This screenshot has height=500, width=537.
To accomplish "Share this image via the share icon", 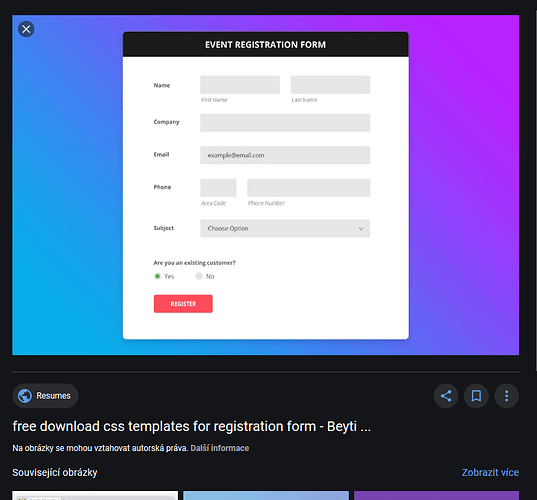I will 446,396.
